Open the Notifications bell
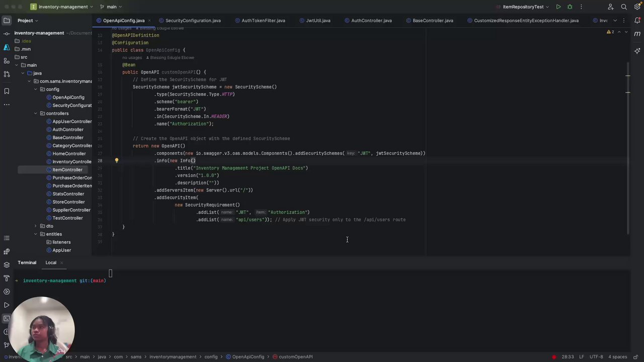644x362 pixels. (x=637, y=21)
